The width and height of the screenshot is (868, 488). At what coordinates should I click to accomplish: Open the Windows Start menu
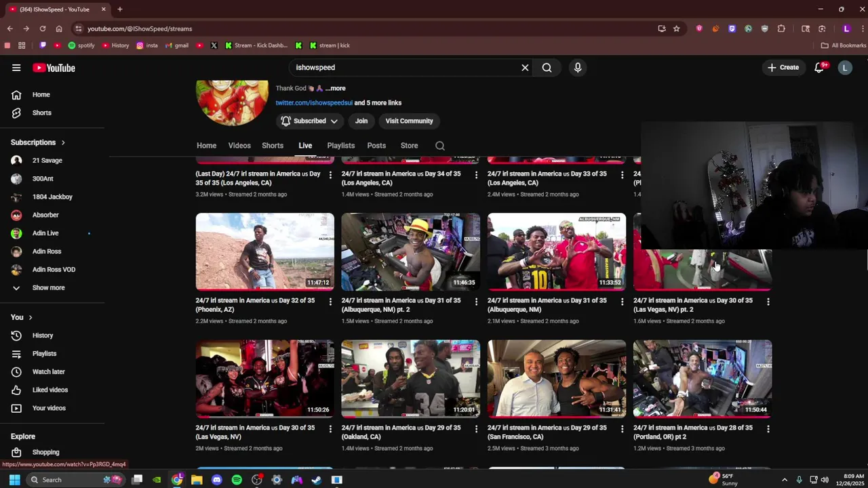(x=14, y=480)
